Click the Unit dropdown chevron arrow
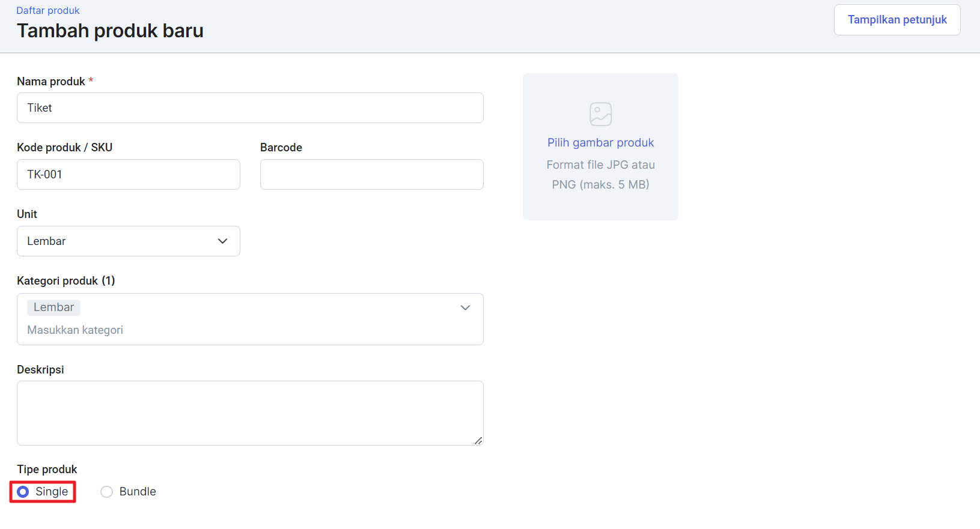The width and height of the screenshot is (980, 529). tap(222, 241)
